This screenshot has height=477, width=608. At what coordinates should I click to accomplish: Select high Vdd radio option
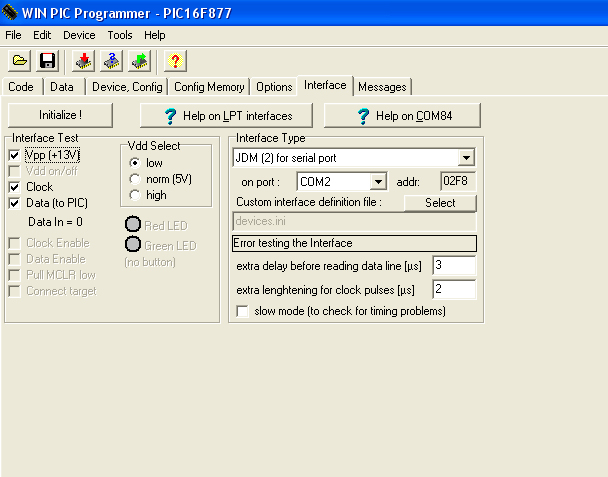(x=135, y=195)
